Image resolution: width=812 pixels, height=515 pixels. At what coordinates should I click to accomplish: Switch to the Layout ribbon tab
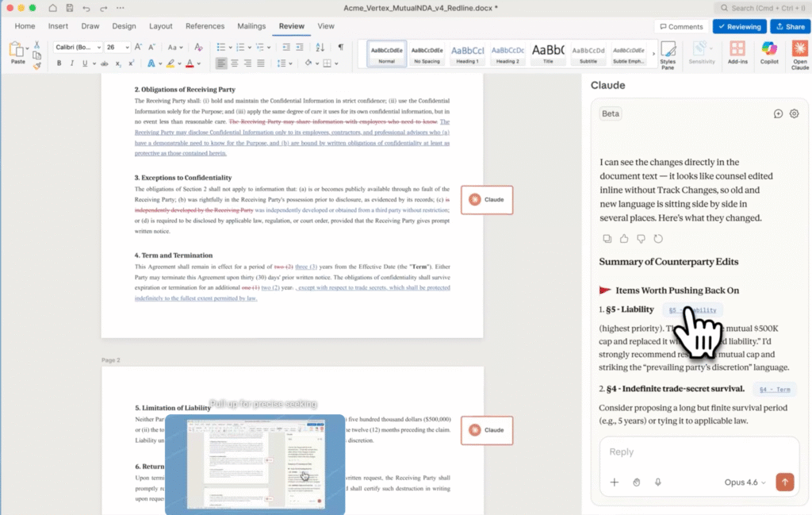pyautogui.click(x=161, y=26)
